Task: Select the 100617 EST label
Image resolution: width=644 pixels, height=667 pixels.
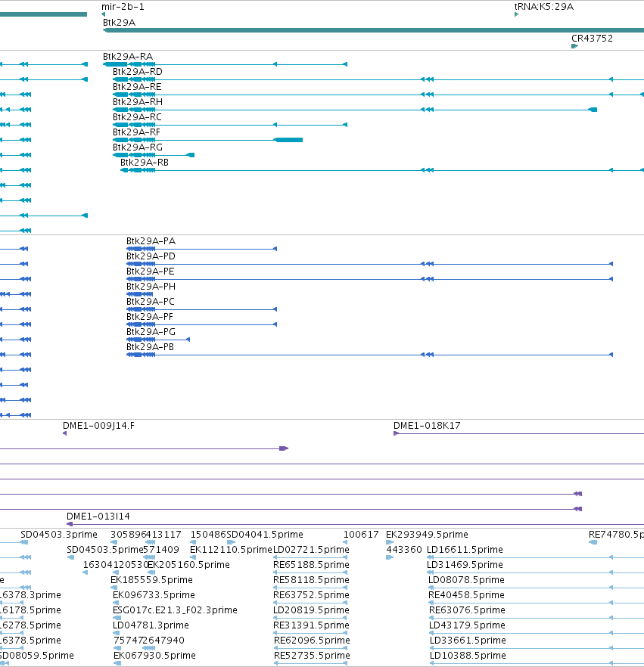Action: click(x=361, y=535)
